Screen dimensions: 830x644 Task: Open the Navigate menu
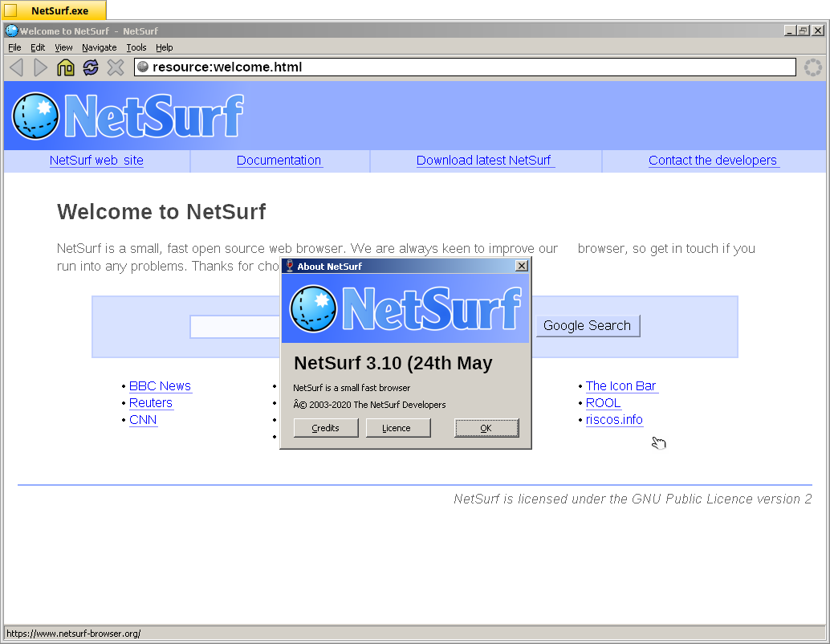click(x=99, y=47)
